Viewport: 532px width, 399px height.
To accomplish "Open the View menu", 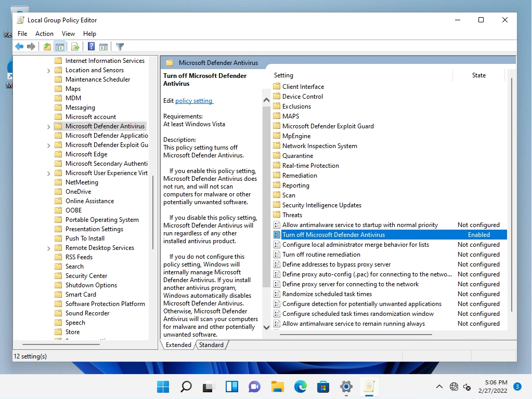I will (x=68, y=34).
